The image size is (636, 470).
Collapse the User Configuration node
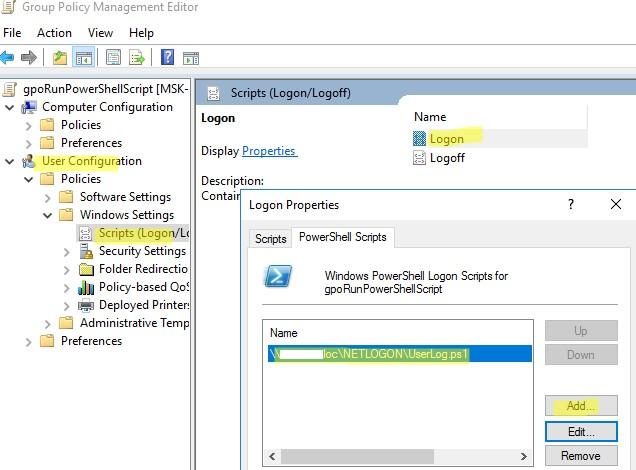[x=9, y=161]
